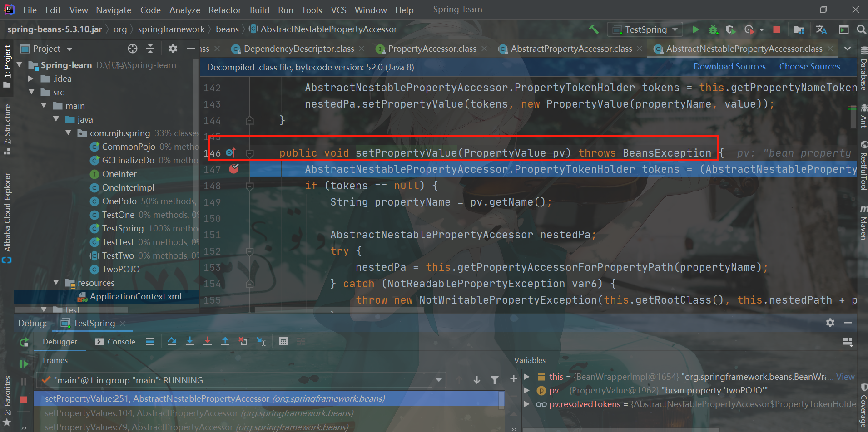Open the filter frames funnel icon
This screenshot has width=868, height=432.
coord(495,380)
